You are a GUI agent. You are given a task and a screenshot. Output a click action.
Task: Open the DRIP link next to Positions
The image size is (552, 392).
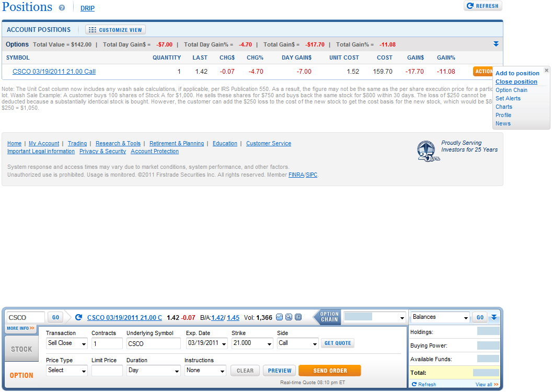coord(87,8)
